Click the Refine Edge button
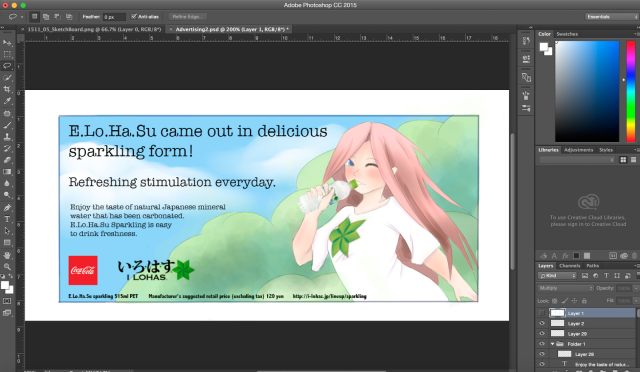Screen dimensions: 640x372 click(188, 17)
